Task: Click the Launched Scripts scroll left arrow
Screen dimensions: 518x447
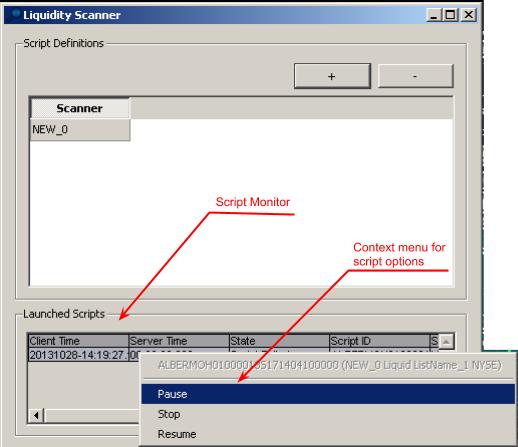Action: click(x=36, y=415)
